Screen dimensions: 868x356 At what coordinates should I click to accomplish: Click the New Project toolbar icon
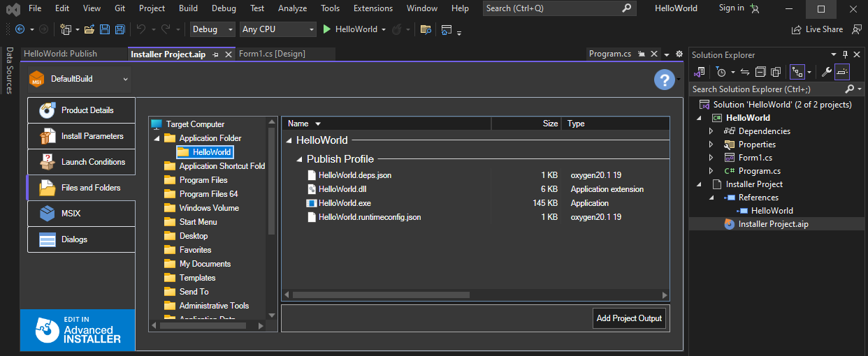click(66, 29)
